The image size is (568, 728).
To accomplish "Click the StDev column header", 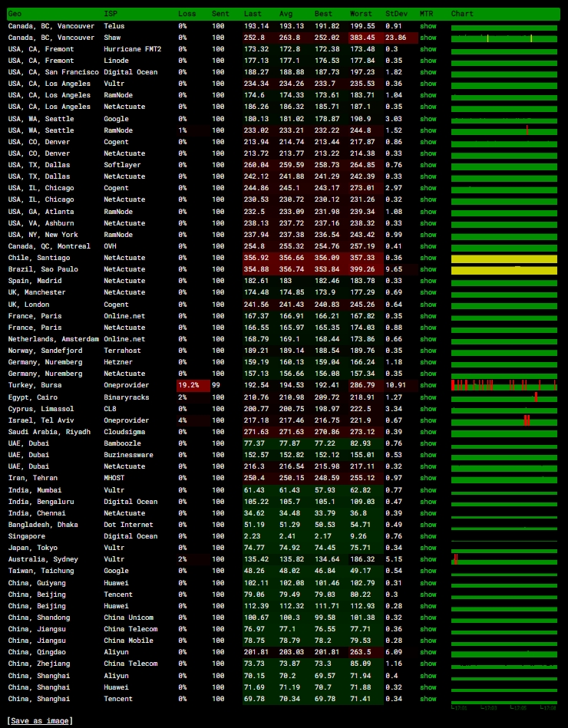I will point(396,14).
